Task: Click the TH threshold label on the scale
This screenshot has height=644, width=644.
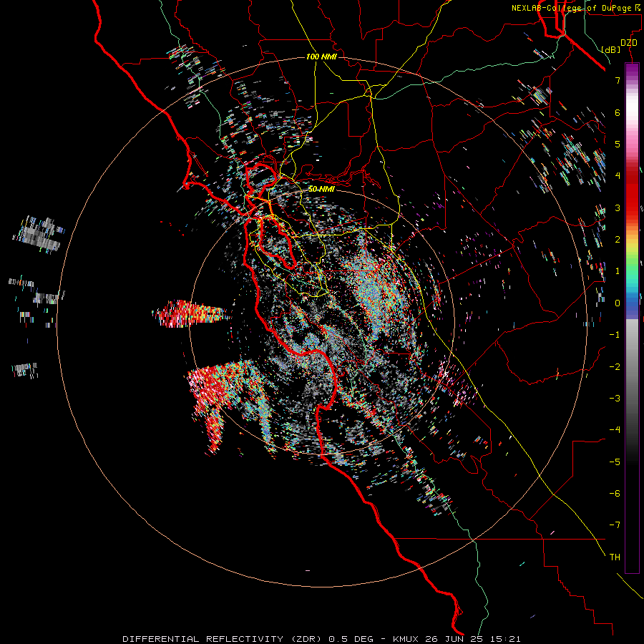Action: (x=615, y=557)
